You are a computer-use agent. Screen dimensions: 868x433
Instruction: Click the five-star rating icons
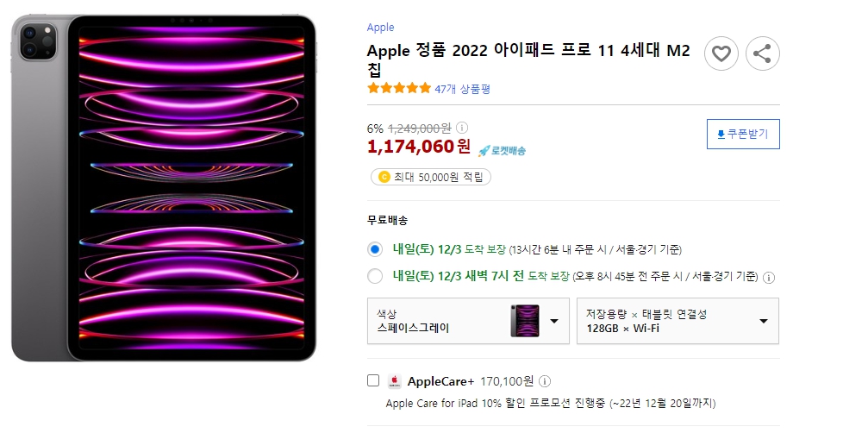[398, 88]
